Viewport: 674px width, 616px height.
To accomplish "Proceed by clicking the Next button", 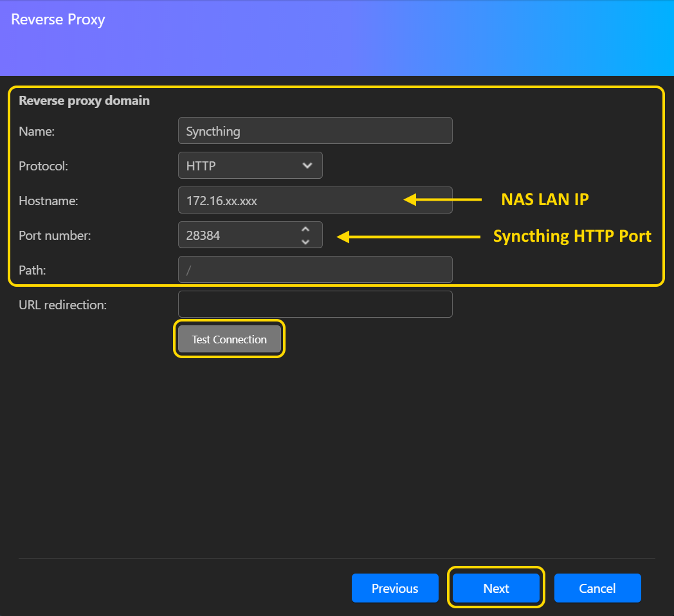I will (496, 588).
